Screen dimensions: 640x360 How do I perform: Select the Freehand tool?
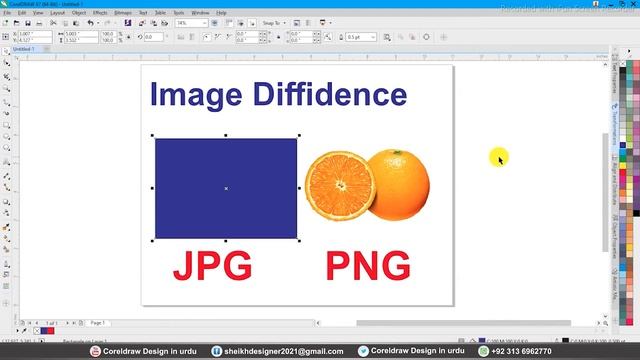click(6, 102)
